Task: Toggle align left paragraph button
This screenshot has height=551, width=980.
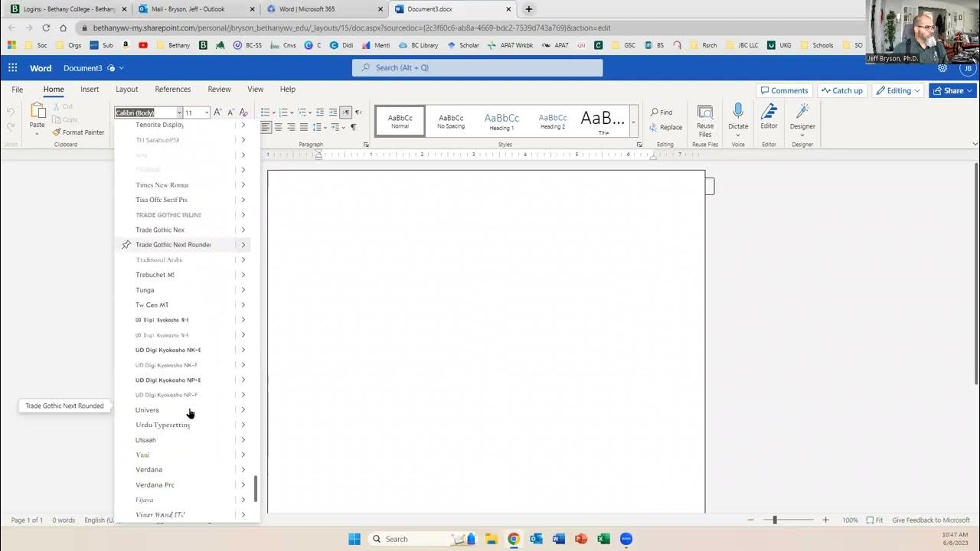Action: [266, 127]
